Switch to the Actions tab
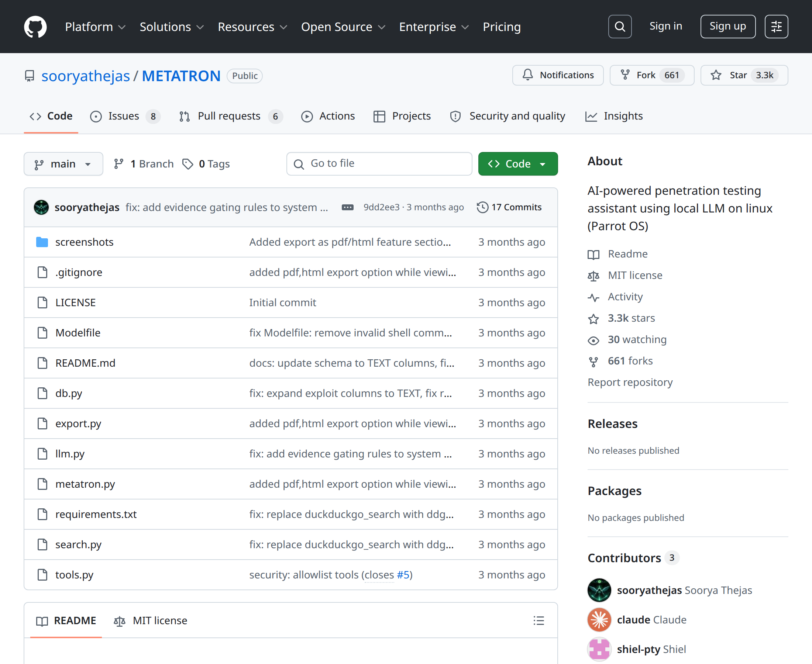This screenshot has width=812, height=664. pos(328,116)
